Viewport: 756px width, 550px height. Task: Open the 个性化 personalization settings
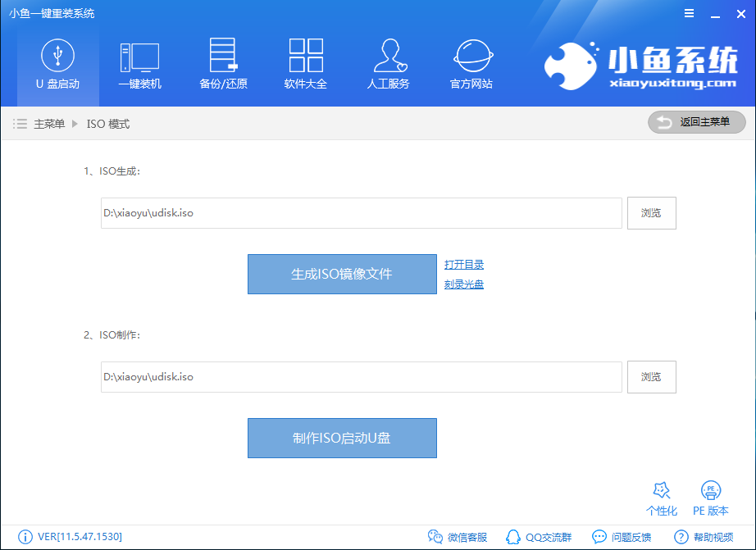662,498
